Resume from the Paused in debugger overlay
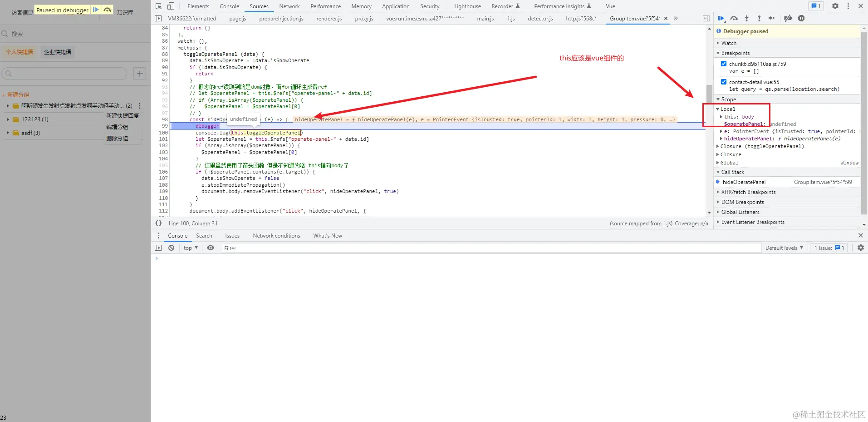 coord(96,10)
